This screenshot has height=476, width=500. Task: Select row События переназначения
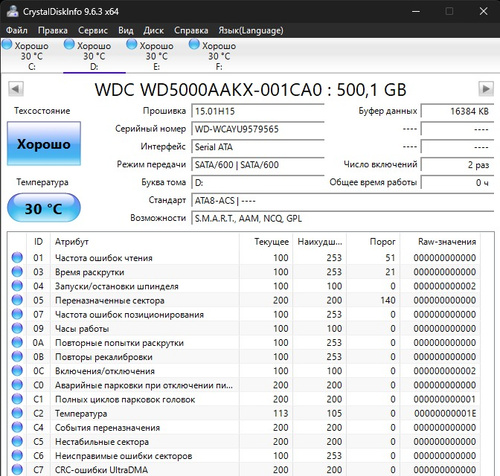pos(244,427)
